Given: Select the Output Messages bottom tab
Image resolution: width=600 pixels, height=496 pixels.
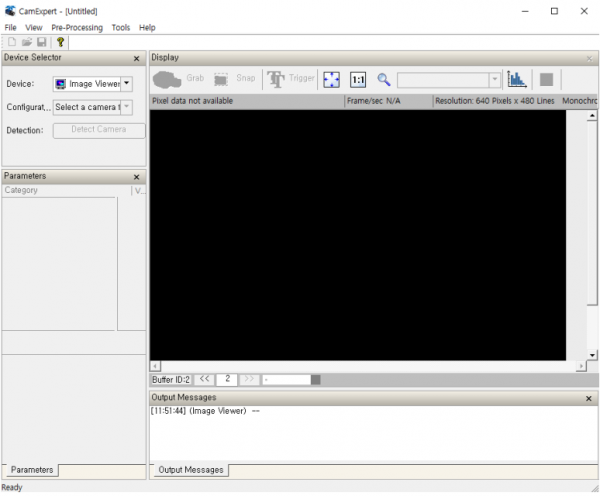Looking at the screenshot, I should click(191, 470).
